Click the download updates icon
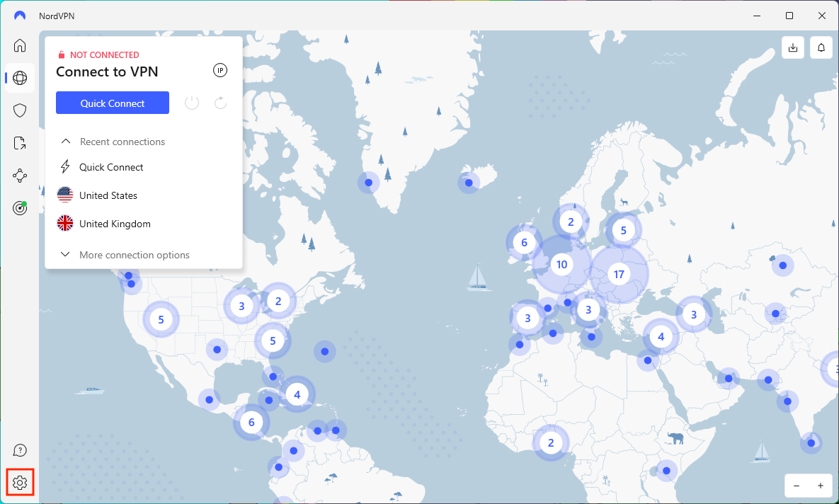 [793, 47]
